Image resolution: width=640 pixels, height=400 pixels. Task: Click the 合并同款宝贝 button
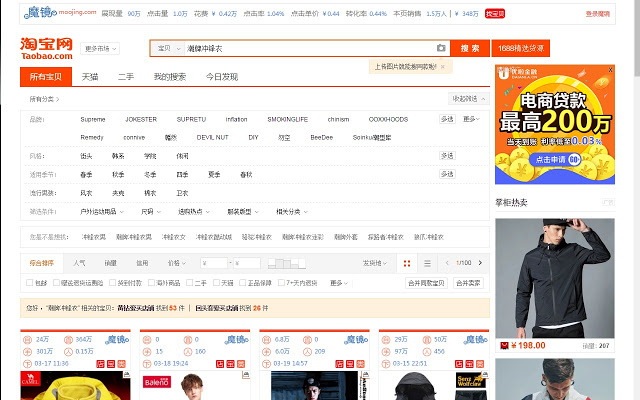coord(426,283)
